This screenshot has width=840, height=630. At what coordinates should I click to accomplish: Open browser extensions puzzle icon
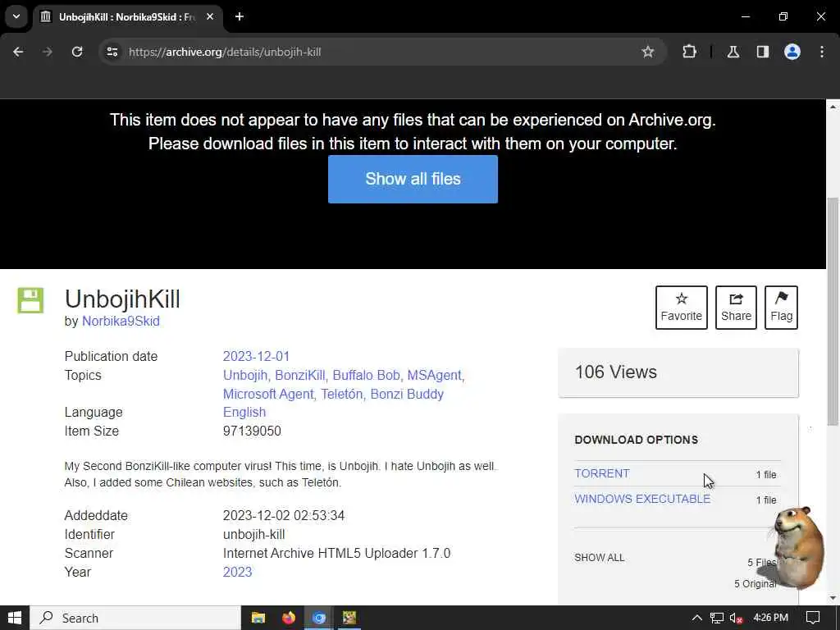(x=689, y=52)
